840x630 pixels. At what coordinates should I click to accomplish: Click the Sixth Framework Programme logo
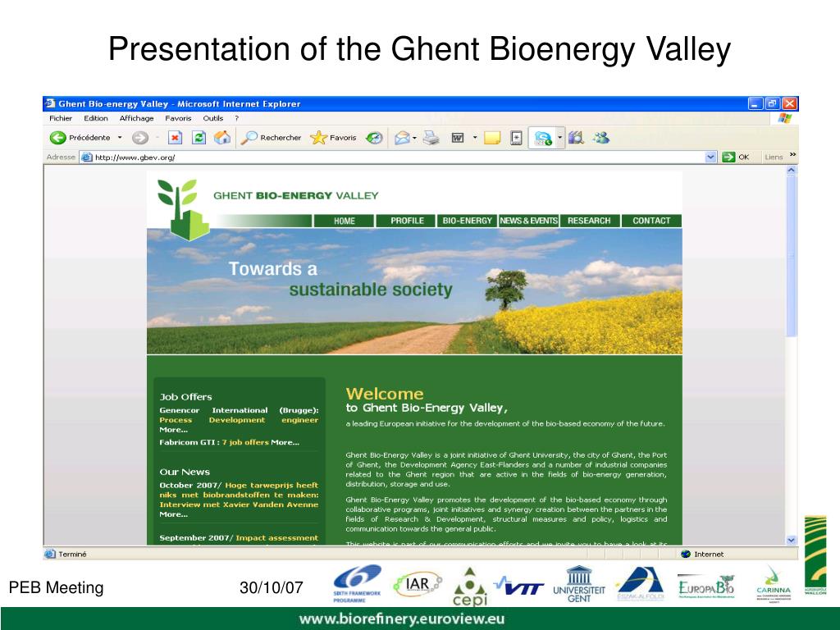(357, 584)
